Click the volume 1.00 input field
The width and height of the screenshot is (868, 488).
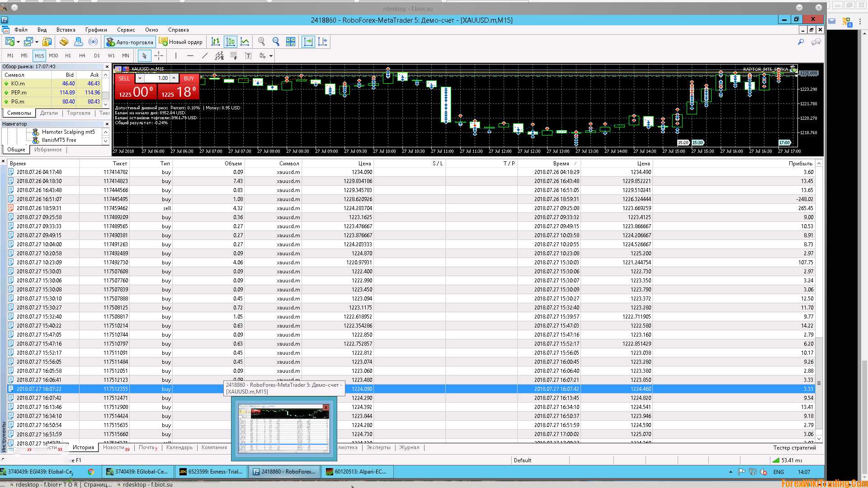[x=157, y=78]
